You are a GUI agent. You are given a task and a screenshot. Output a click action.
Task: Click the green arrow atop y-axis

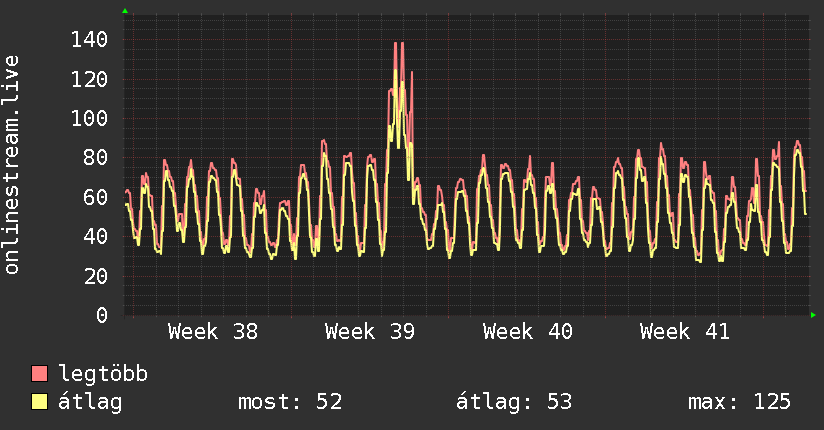point(125,11)
